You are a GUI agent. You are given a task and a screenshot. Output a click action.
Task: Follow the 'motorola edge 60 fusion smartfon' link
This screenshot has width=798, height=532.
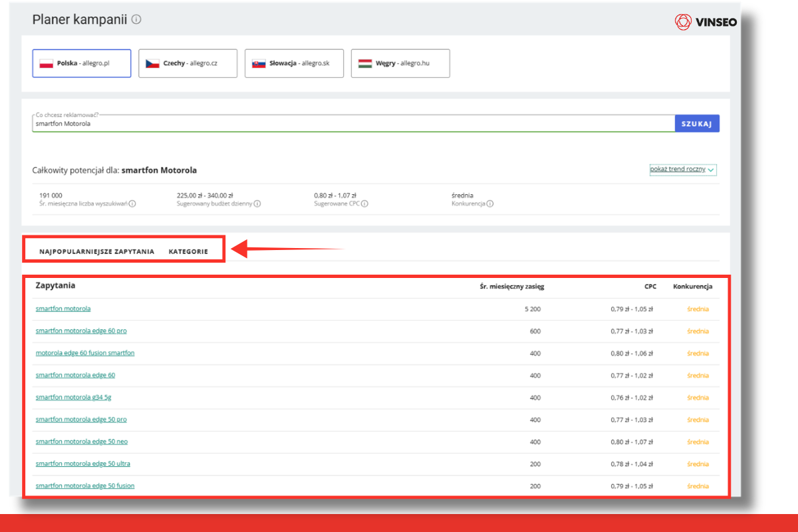pos(85,353)
